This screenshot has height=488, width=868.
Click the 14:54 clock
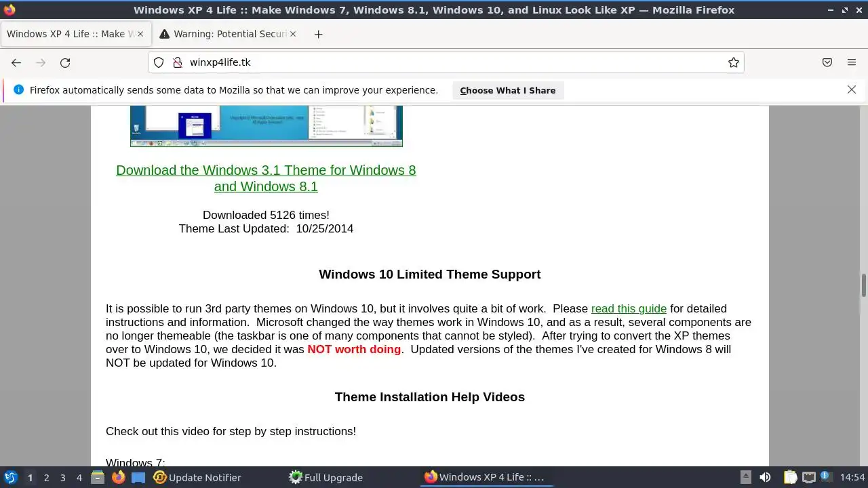(852, 477)
